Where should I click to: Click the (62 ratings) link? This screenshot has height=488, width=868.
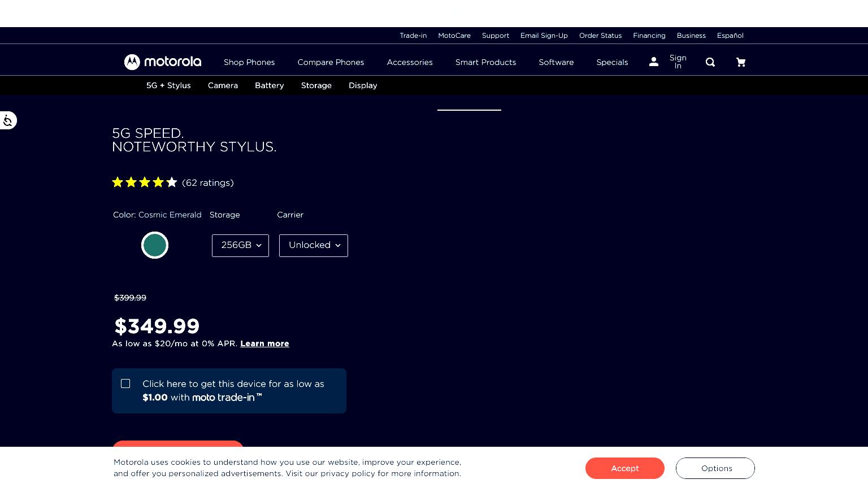pyautogui.click(x=208, y=182)
